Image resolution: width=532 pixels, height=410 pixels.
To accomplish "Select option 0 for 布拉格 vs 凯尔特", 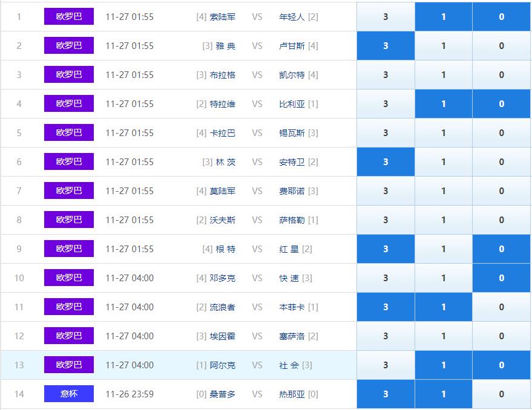I will (x=502, y=74).
